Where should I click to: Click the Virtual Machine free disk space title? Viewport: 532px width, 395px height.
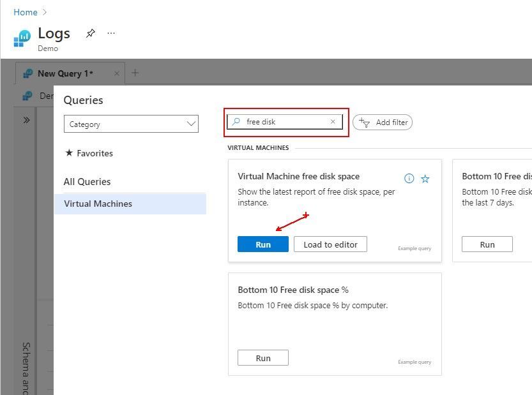[299, 176]
